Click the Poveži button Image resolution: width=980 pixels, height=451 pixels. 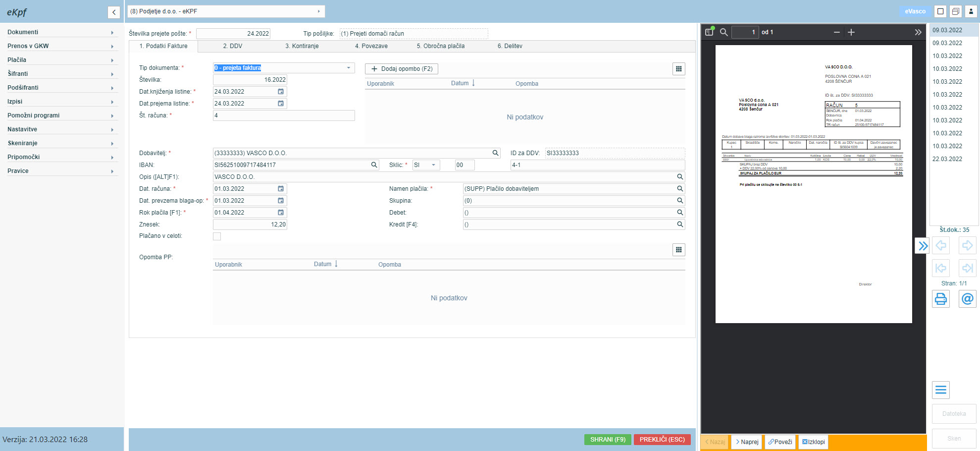[x=780, y=442]
